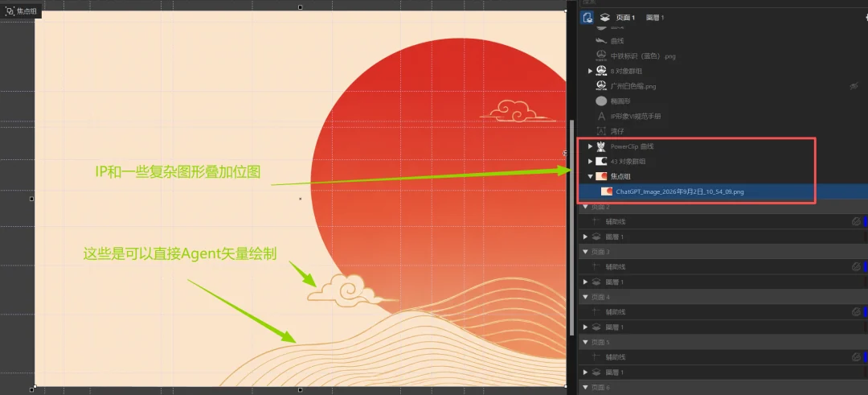The image size is (868, 395).
Task: Collapse the 页面 5 section
Action: tap(584, 343)
